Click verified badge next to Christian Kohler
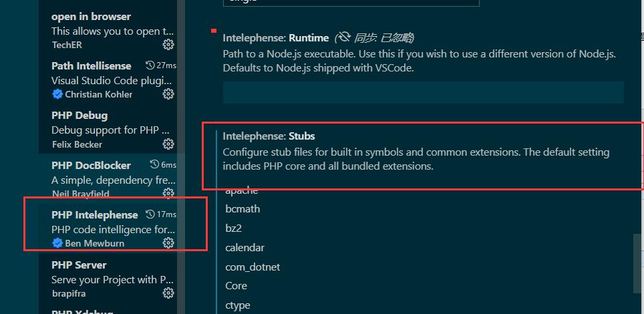 point(57,94)
